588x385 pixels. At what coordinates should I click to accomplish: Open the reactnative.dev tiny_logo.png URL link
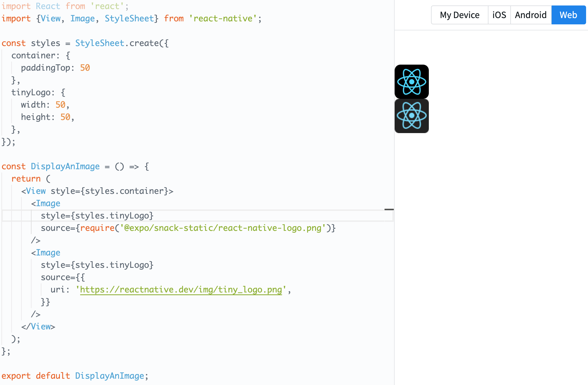(181, 290)
